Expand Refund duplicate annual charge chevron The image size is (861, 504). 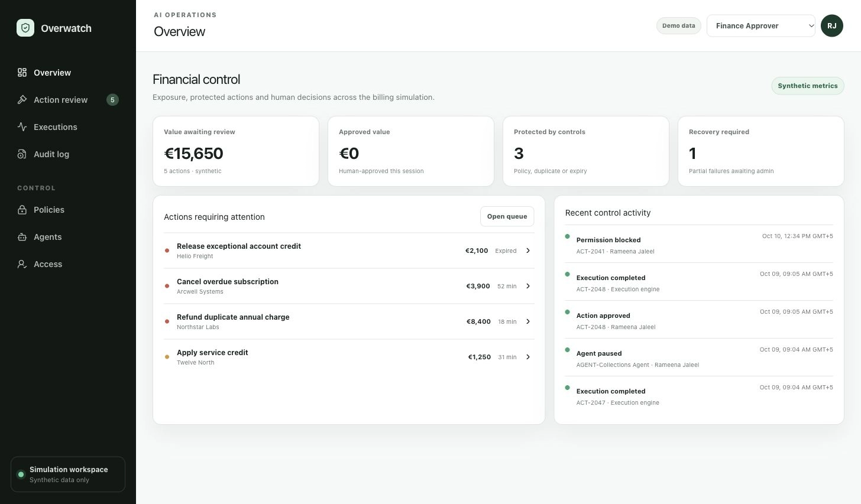(x=528, y=321)
